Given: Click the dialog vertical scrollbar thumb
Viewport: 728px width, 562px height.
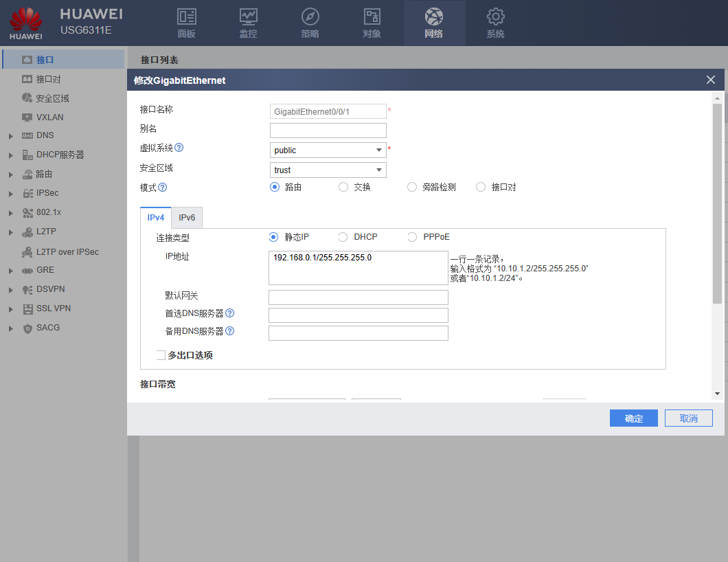Looking at the screenshot, I should click(x=717, y=203).
